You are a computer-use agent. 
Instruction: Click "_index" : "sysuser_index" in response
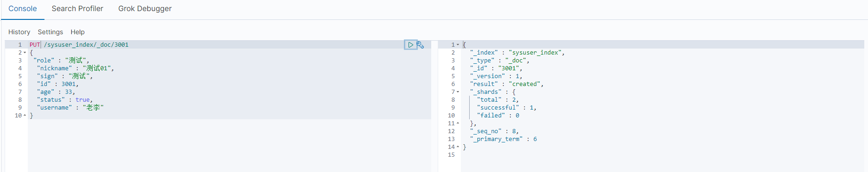tap(517, 53)
